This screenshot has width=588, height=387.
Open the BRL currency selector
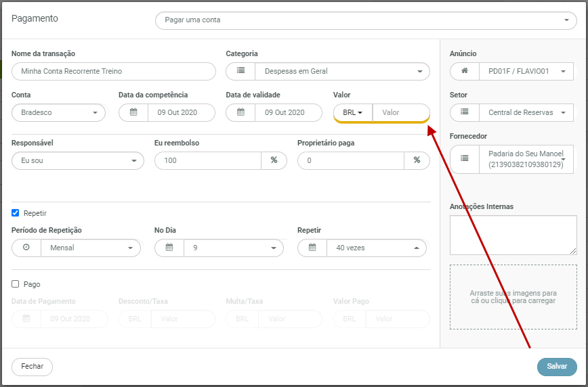[353, 112]
